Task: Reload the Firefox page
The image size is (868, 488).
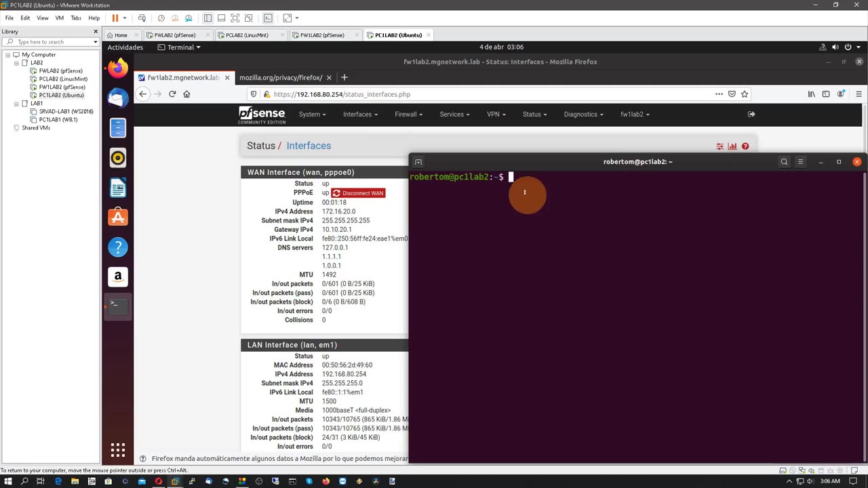Action: pyautogui.click(x=172, y=94)
